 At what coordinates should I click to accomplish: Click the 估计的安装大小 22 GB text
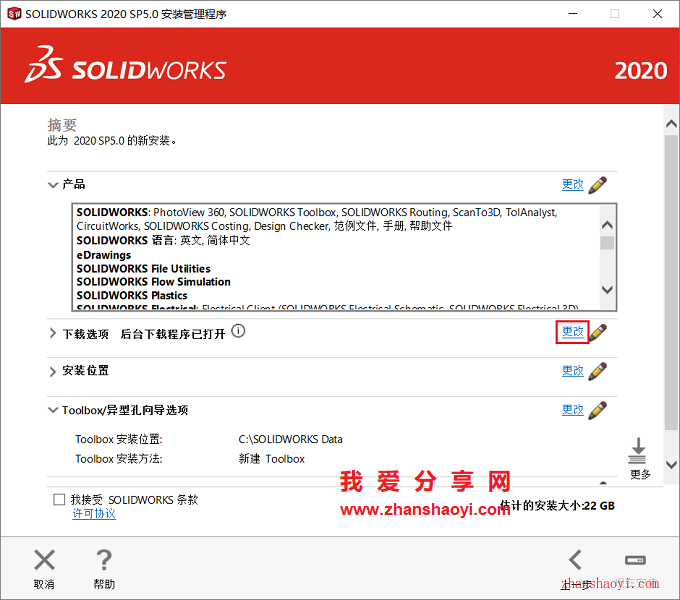[557, 505]
